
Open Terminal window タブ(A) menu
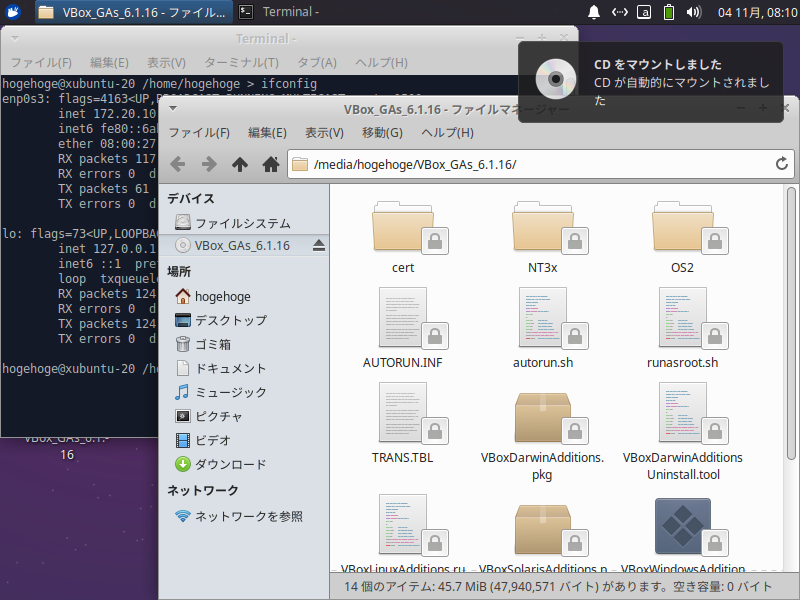point(317,63)
